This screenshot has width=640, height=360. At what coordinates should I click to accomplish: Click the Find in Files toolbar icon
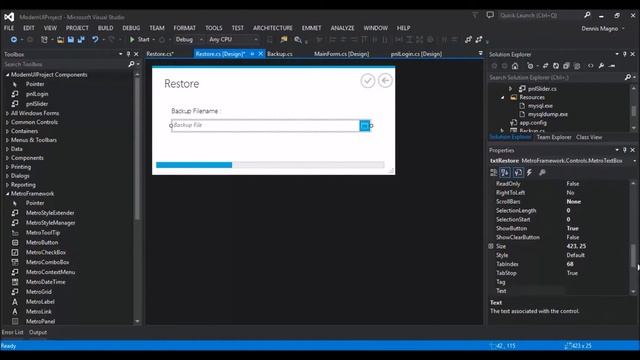click(284, 40)
